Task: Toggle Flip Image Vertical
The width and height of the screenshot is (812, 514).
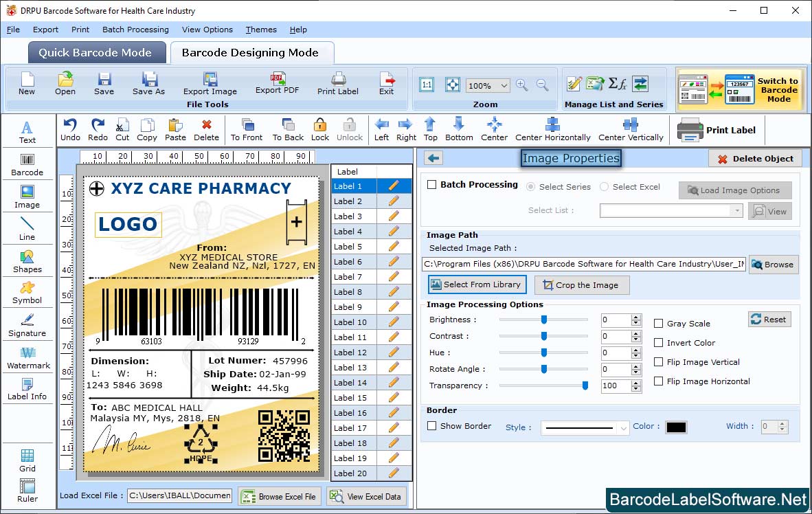Action: tap(659, 361)
